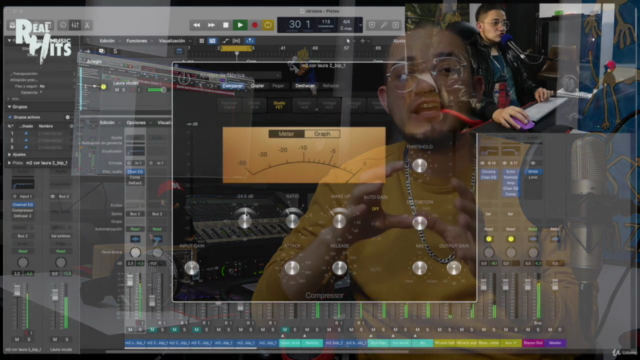Image resolution: width=640 pixels, height=360 pixels.
Task: Click the Threshold knob in the Compressor
Action: (x=420, y=165)
